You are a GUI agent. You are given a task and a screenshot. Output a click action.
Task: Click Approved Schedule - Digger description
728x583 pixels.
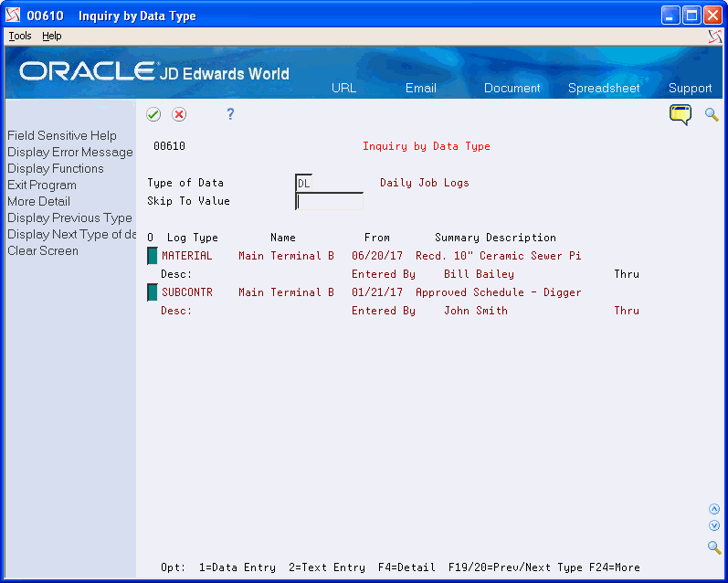click(498, 292)
